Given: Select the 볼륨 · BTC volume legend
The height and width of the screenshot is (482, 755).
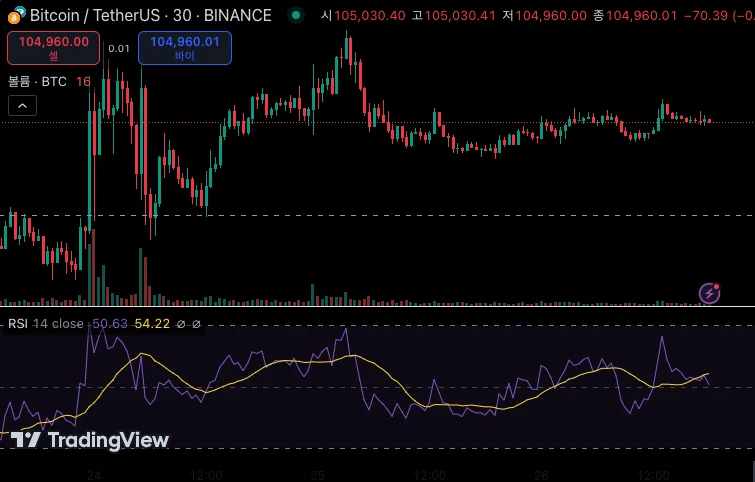Looking at the screenshot, I should click(x=38, y=81).
